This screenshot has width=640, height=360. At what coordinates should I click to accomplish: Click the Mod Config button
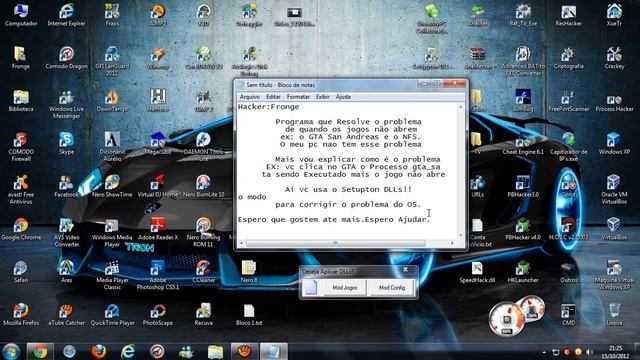(392, 288)
